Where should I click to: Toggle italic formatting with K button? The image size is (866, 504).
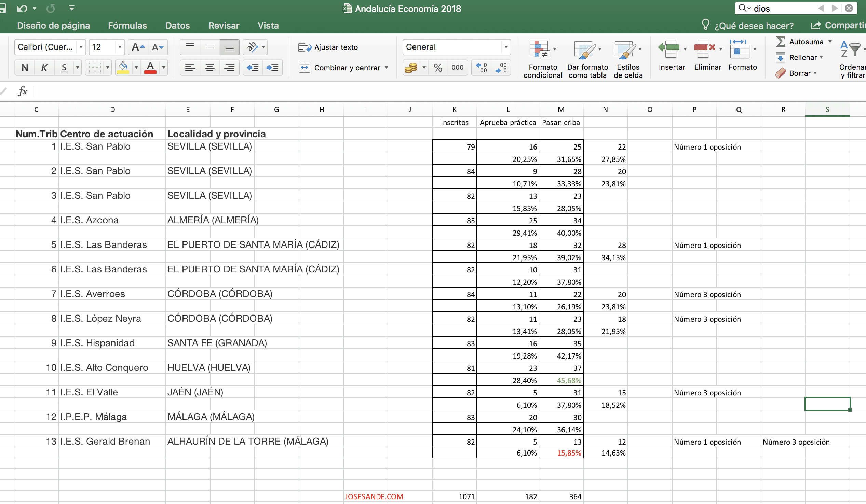pos(44,68)
